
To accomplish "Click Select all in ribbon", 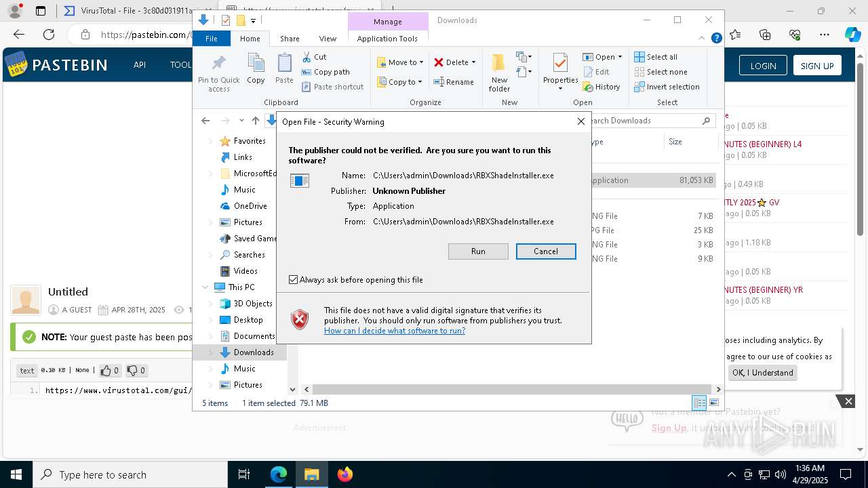I will (x=656, y=57).
